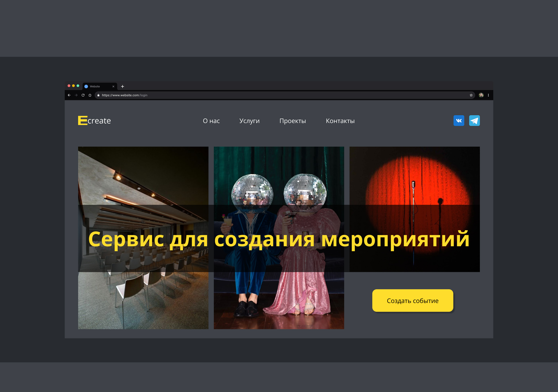Click the browser back arrow
The width and height of the screenshot is (558, 392).
(69, 95)
